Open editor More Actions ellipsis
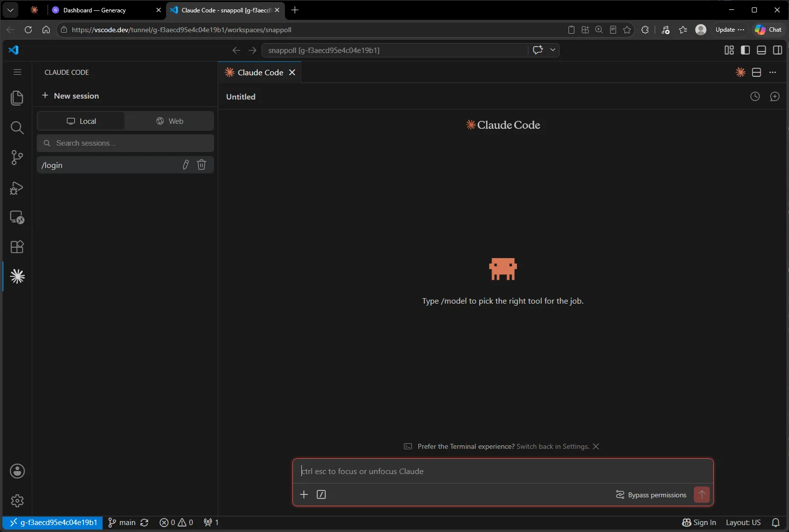The image size is (789, 532). coord(773,72)
